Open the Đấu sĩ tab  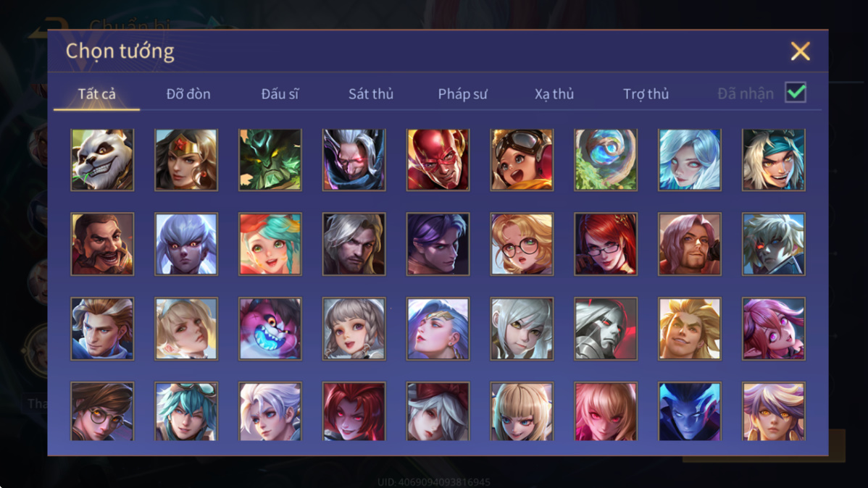tap(280, 94)
